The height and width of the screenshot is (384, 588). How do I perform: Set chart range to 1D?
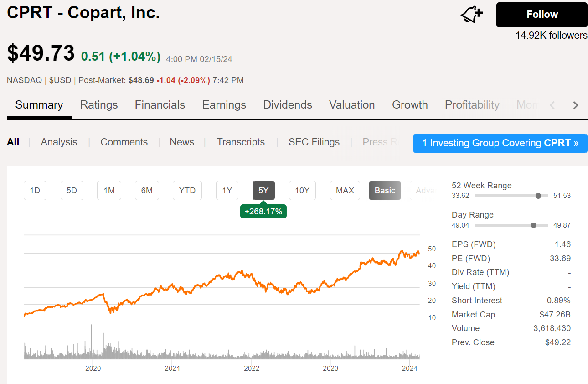pyautogui.click(x=35, y=191)
